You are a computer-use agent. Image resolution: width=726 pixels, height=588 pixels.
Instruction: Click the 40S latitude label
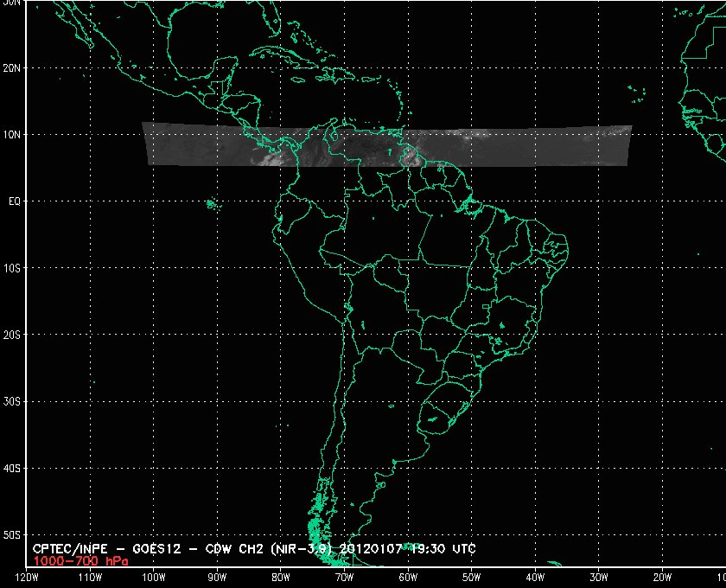12,469
